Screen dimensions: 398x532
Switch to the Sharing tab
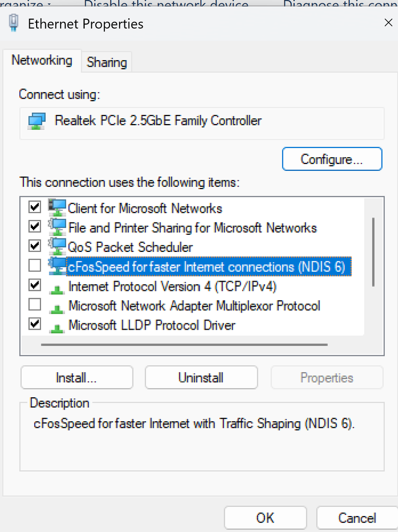(x=106, y=62)
